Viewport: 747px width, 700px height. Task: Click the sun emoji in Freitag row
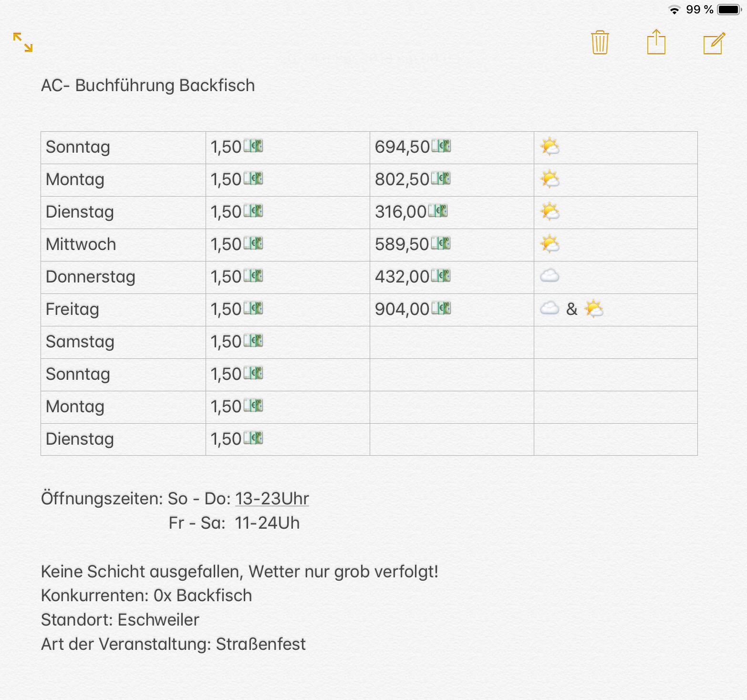pos(594,309)
